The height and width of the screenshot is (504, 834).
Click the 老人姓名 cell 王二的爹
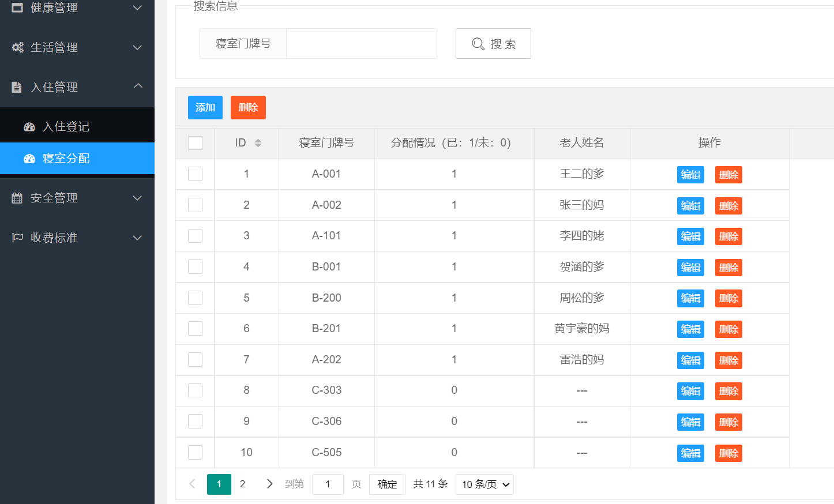click(x=582, y=174)
